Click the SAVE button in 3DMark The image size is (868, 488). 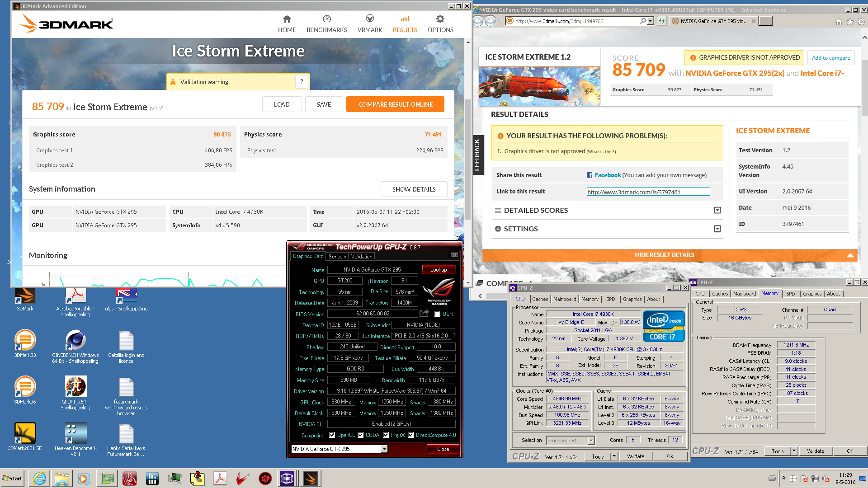click(324, 104)
